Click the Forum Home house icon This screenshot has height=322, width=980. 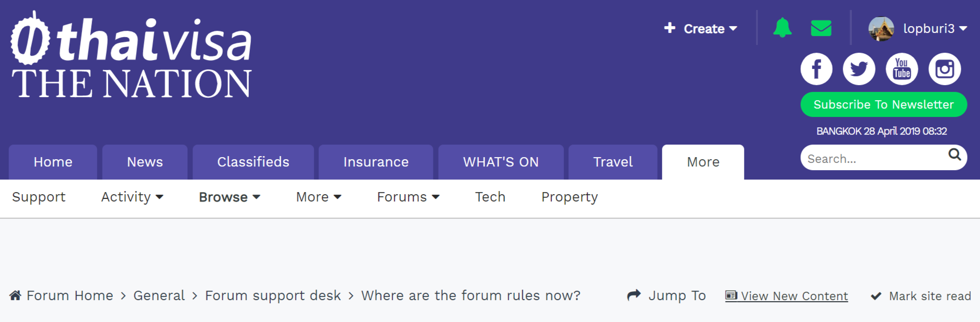(15, 295)
